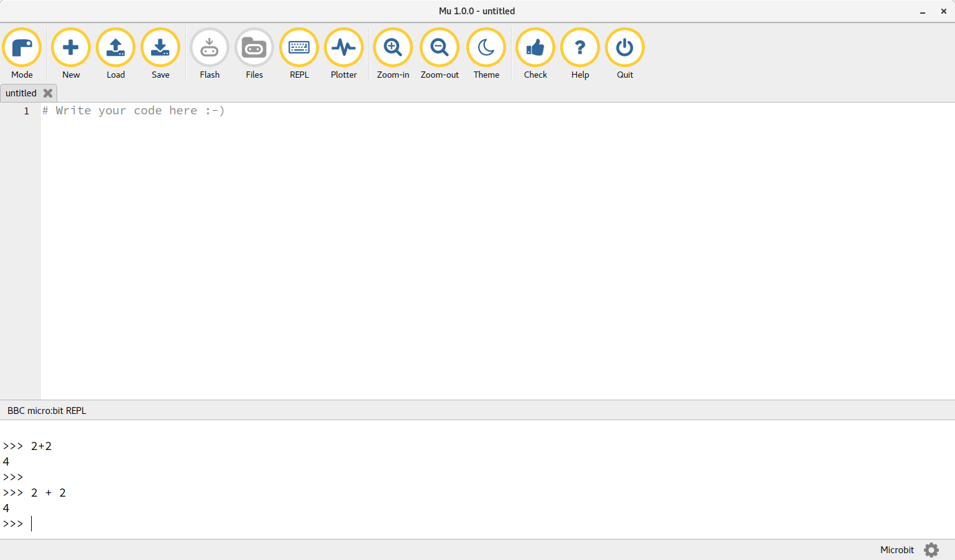Click the BBC micro:bit REPL panel title
Viewport: 955px width, 560px height.
[47, 411]
